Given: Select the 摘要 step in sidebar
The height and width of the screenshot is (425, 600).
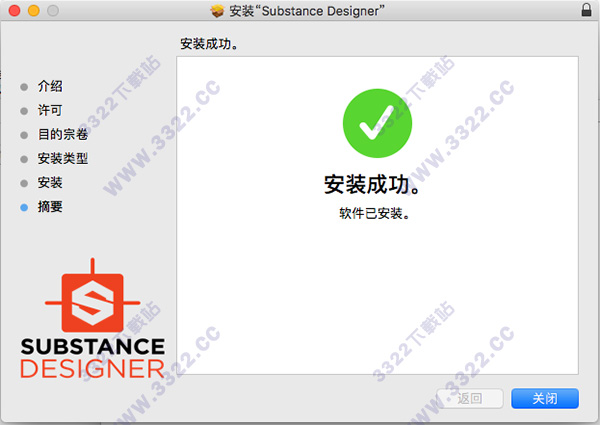Looking at the screenshot, I should click(50, 207).
